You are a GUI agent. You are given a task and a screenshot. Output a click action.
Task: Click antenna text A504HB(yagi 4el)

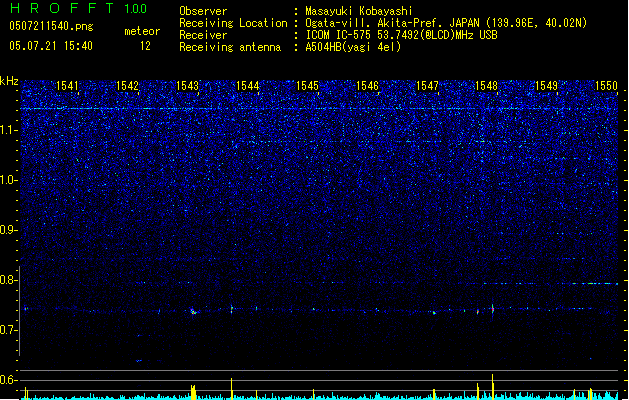click(x=353, y=47)
